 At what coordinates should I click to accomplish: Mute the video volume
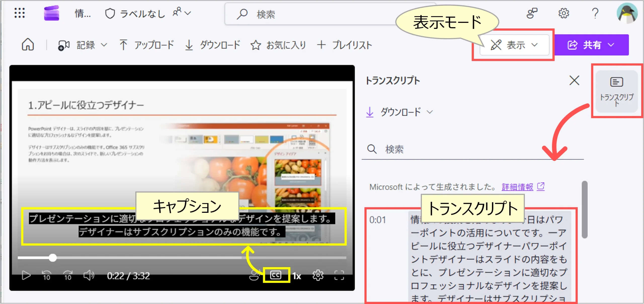pyautogui.click(x=89, y=276)
